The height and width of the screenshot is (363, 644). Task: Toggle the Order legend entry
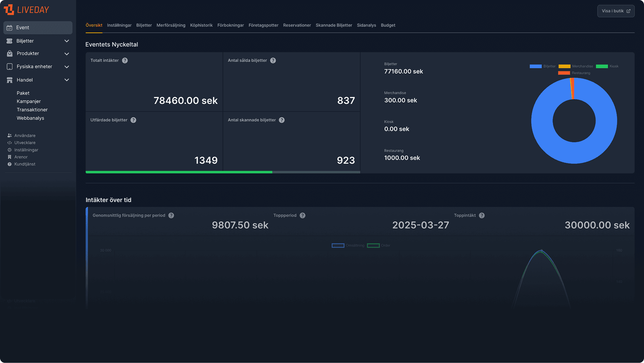click(379, 245)
